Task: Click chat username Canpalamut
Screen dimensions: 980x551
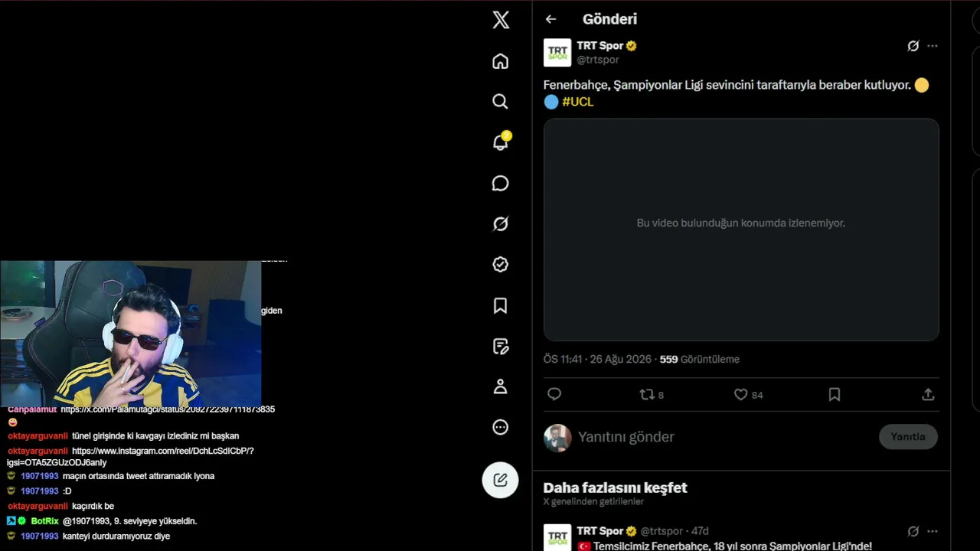Action: click(x=32, y=409)
